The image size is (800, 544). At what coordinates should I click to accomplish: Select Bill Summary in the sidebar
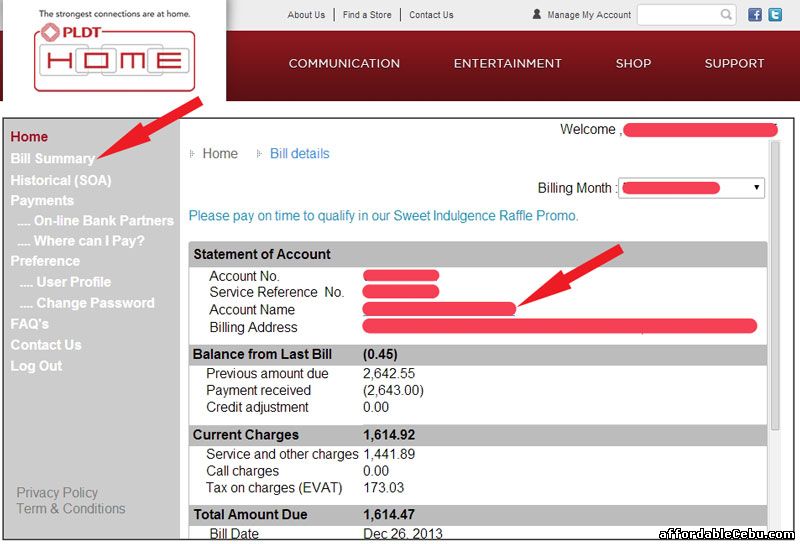point(52,158)
